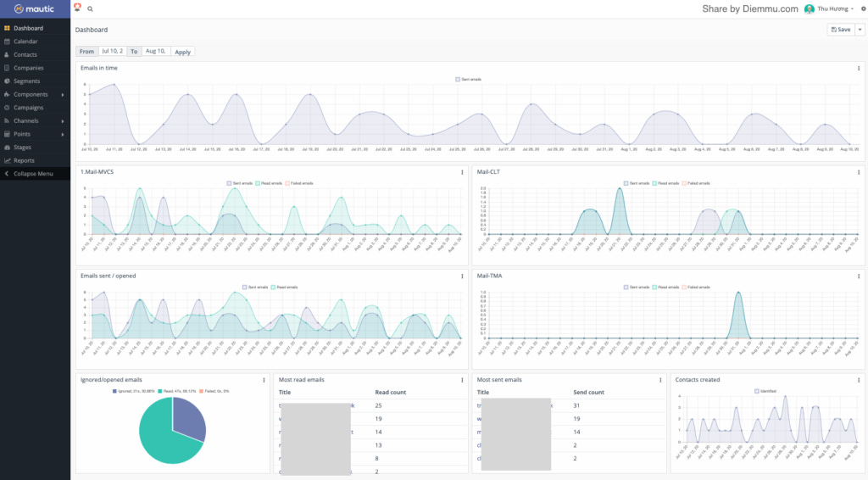Click the Stages sidebar icon

point(7,148)
